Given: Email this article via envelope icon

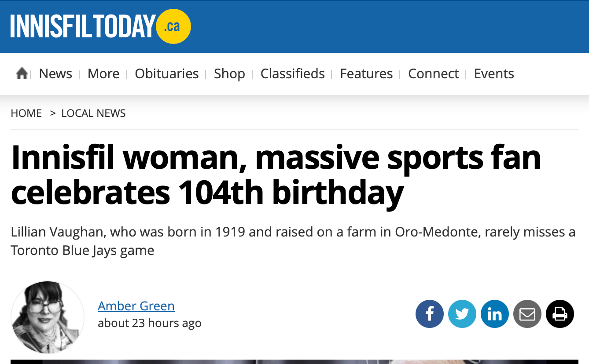Looking at the screenshot, I should (x=527, y=314).
